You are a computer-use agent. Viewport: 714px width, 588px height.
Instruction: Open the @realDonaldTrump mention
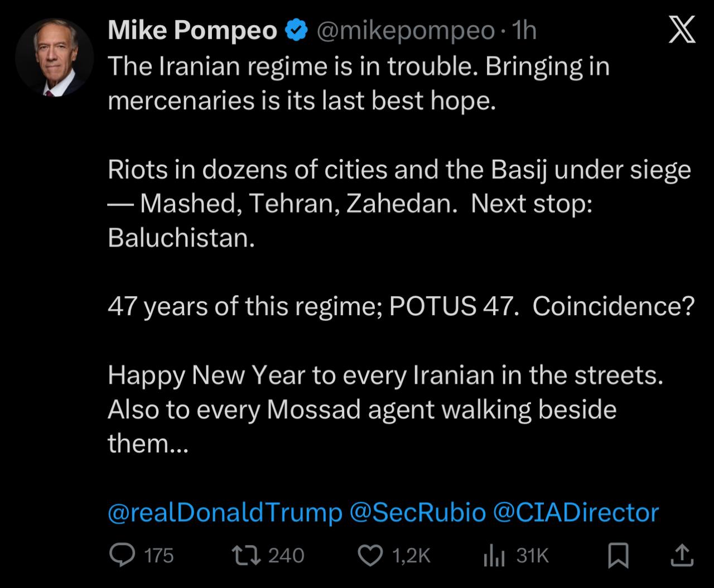(225, 512)
